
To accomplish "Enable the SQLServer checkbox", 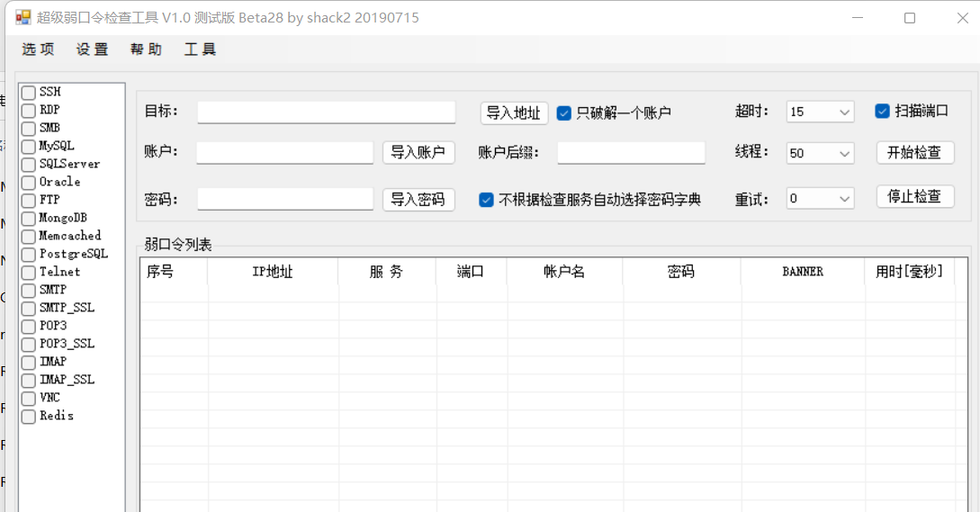I will pyautogui.click(x=28, y=165).
